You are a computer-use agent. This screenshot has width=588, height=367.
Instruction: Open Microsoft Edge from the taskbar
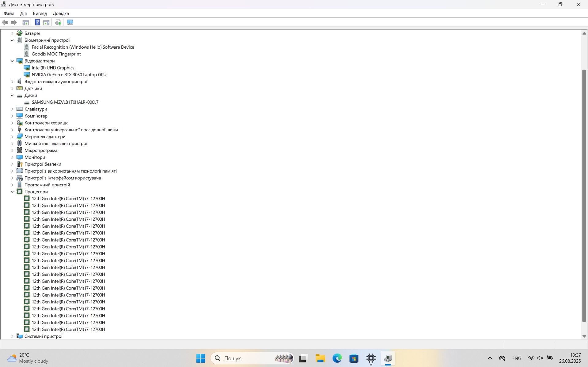pos(337,358)
